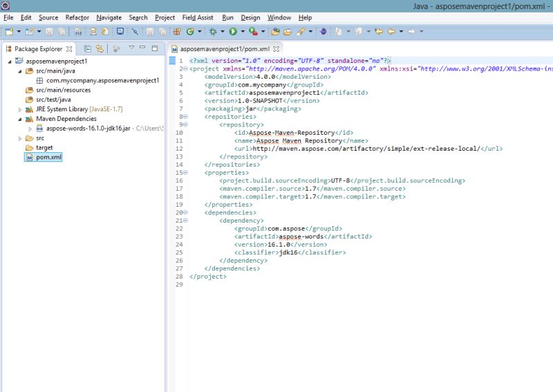553x392 pixels.
Task: Click the Back navigation arrow icon
Action: tap(391, 31)
